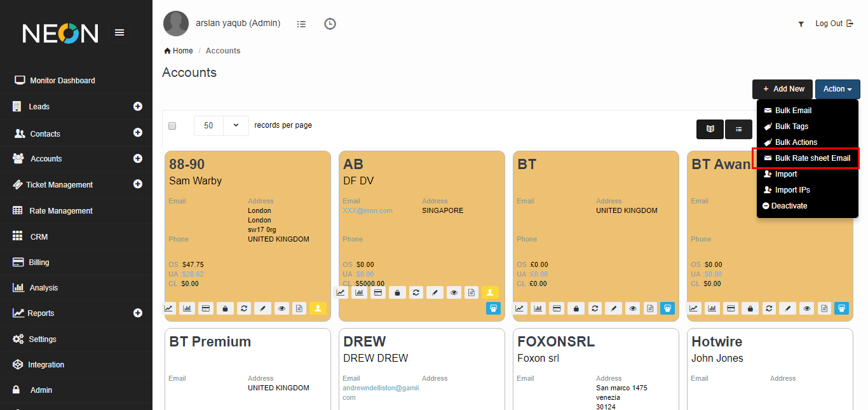Tick the select-all accounts checkbox
This screenshot has height=410, width=868.
[x=172, y=126]
